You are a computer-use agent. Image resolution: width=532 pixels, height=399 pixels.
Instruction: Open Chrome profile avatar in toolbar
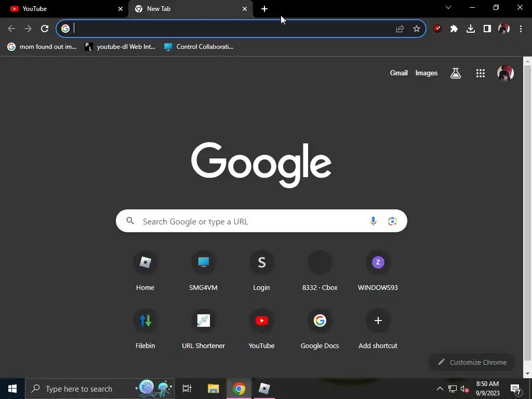pos(504,29)
